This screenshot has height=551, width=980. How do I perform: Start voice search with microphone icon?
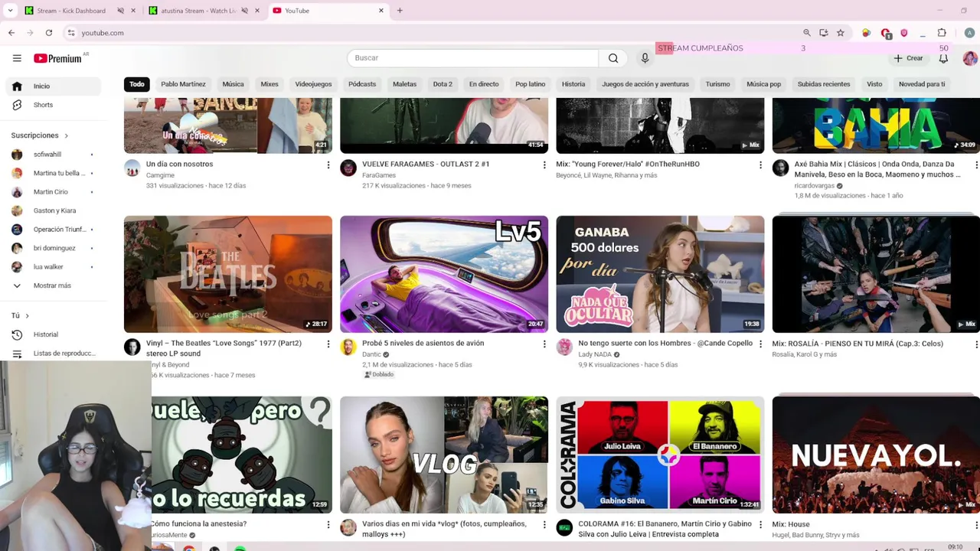tap(645, 58)
